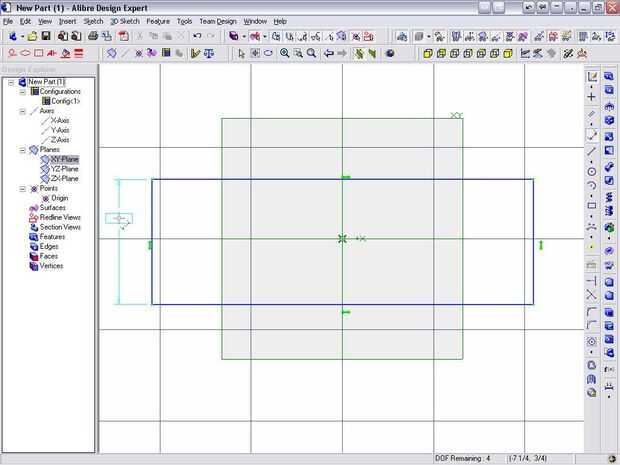This screenshot has width=620, height=465.
Task: Select XY-Plane in the Design Explorer
Action: pyautogui.click(x=64, y=159)
